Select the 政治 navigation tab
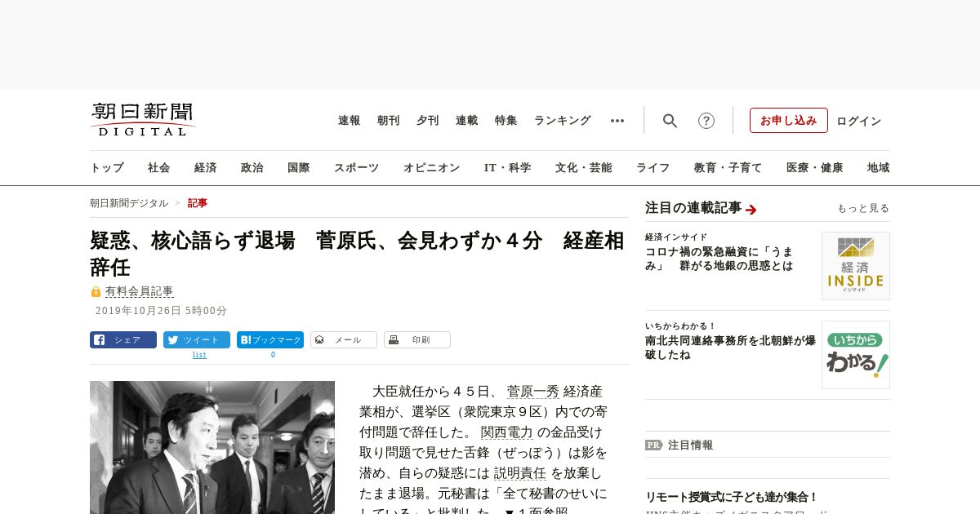Screen dimensions: 980x514 [252, 168]
